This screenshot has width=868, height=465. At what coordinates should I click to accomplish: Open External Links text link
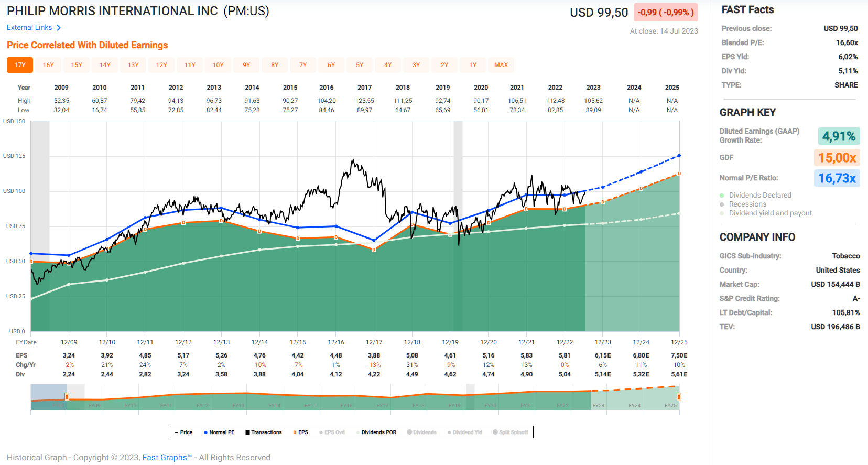pos(29,27)
